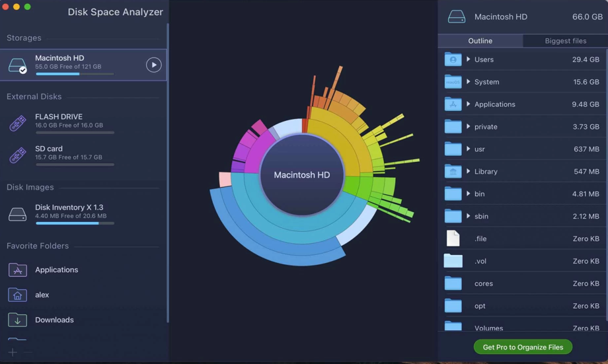Start scan of Macintosh HD with play button
The image size is (608, 364).
[x=153, y=65]
